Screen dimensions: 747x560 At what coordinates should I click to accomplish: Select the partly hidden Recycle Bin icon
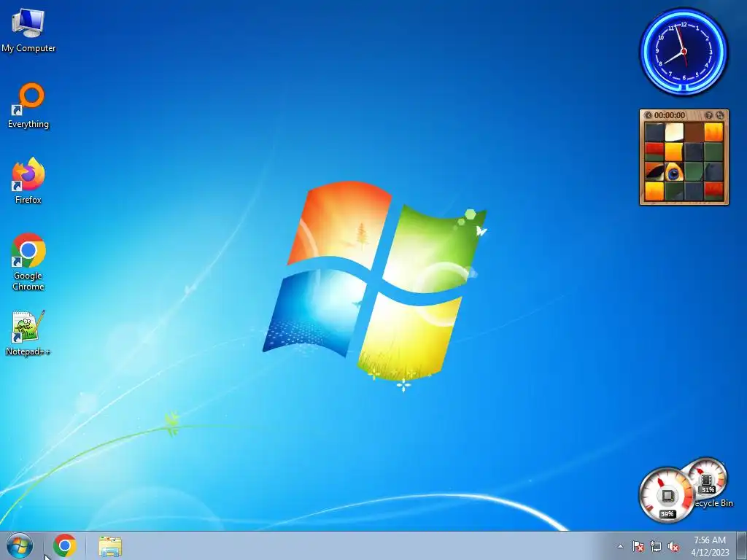716,503
